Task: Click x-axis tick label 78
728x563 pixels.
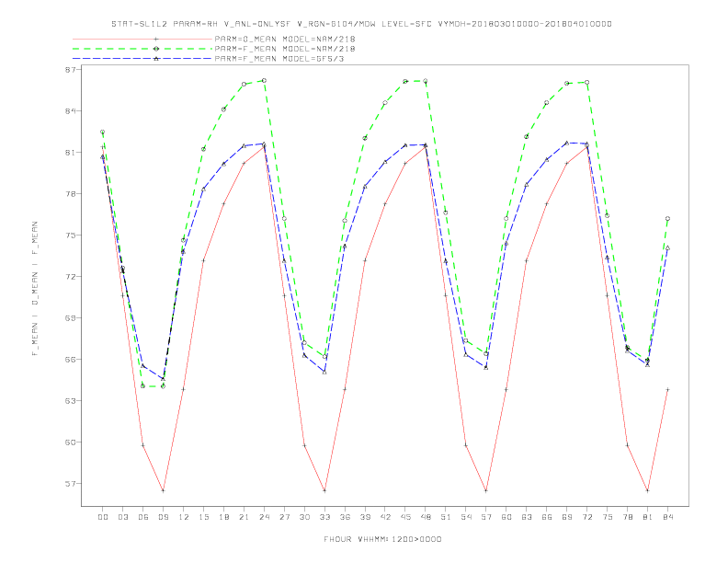Action: click(x=627, y=517)
